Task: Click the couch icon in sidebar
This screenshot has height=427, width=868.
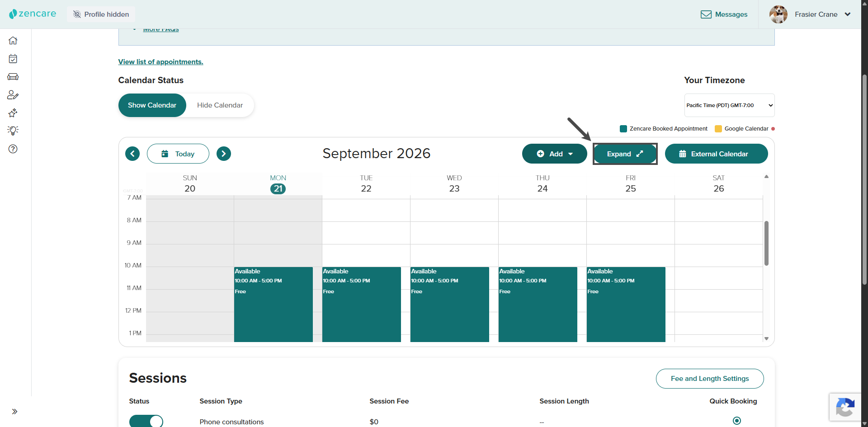Action: [13, 77]
